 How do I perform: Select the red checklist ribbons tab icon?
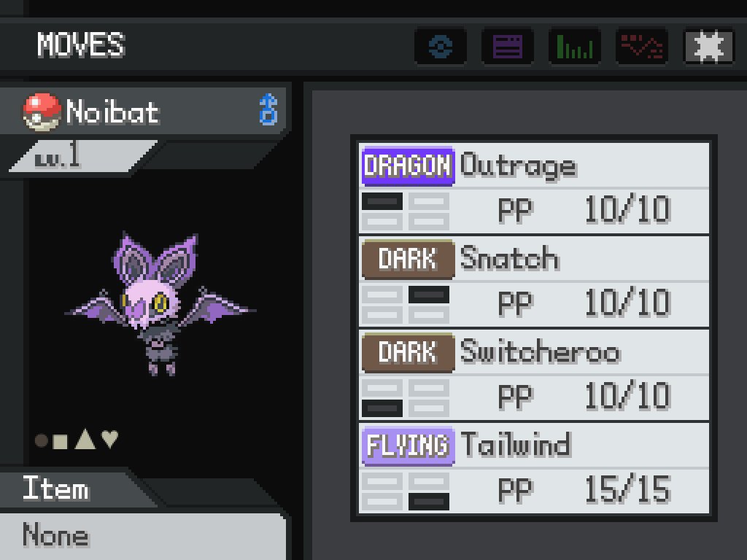(x=642, y=47)
